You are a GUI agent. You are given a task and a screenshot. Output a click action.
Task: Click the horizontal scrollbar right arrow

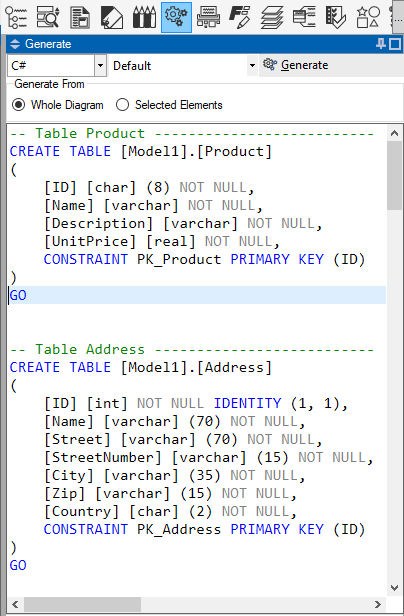(x=378, y=604)
